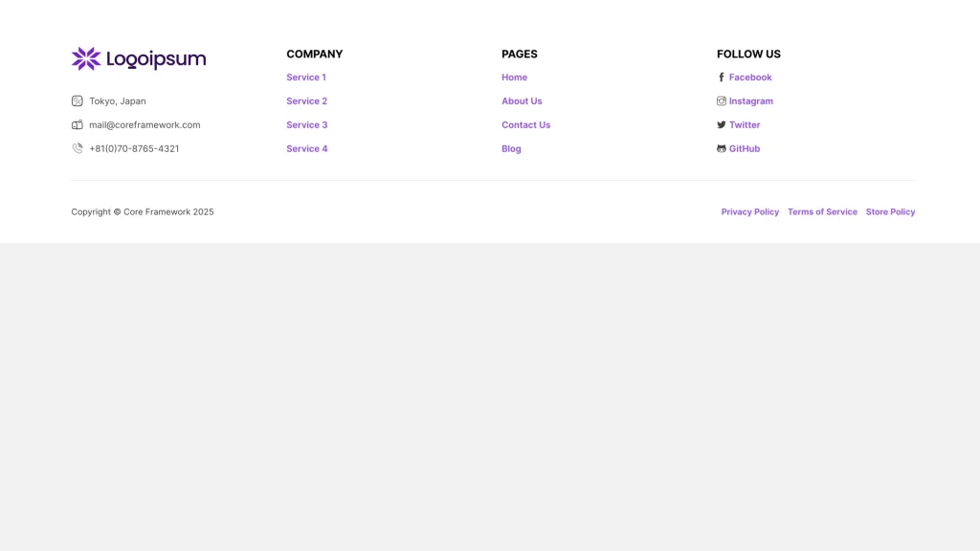The image size is (980, 551).
Task: Click the Twitter bird icon
Action: [x=722, y=125]
